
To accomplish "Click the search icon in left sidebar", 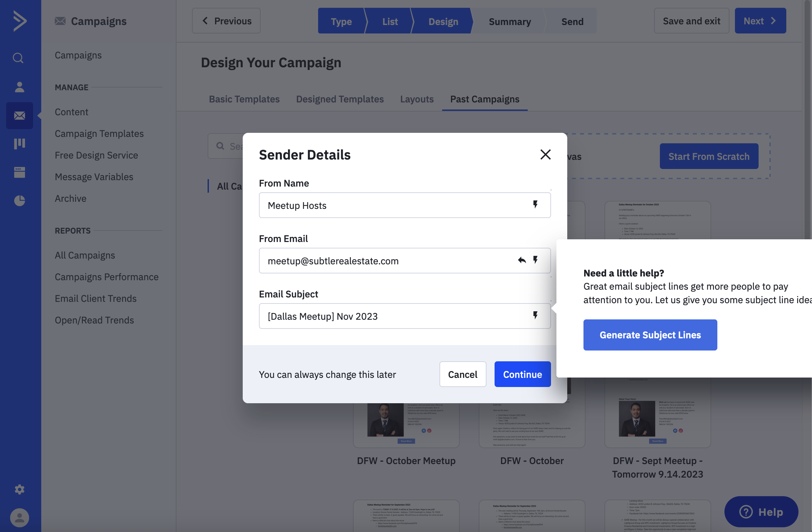I will [x=18, y=58].
